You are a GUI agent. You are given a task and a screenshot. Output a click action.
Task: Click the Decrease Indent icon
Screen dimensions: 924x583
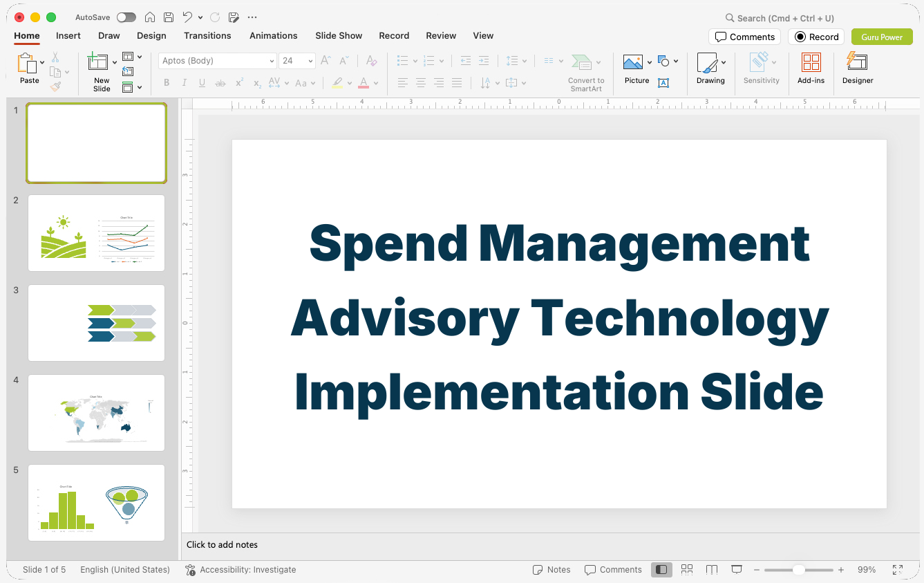[x=466, y=61]
